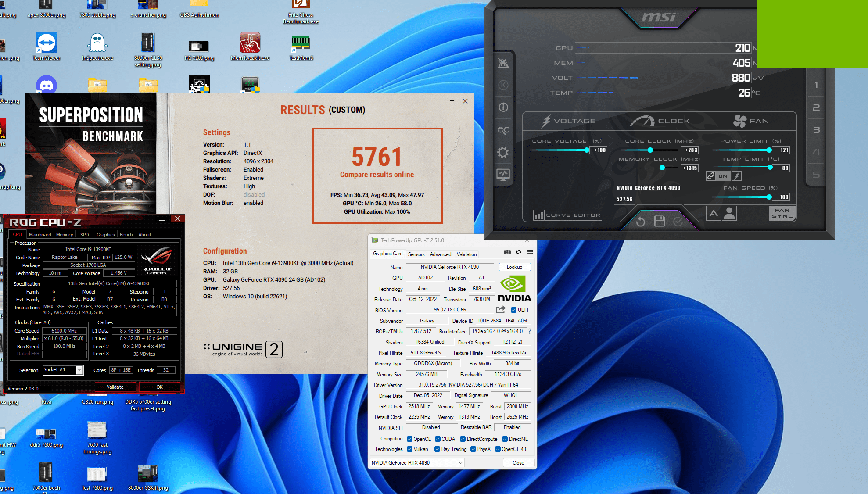The image size is (868, 494).
Task: Toggle the UEFI checkbox in GPU-Z
Action: point(513,310)
